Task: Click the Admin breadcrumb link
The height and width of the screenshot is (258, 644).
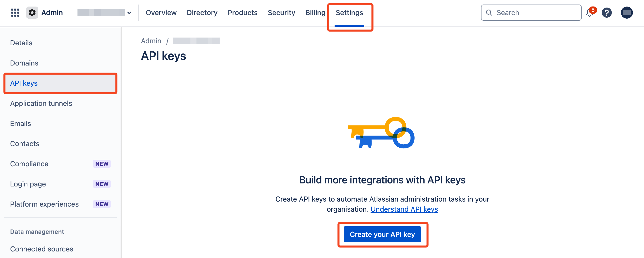Action: click(x=151, y=41)
